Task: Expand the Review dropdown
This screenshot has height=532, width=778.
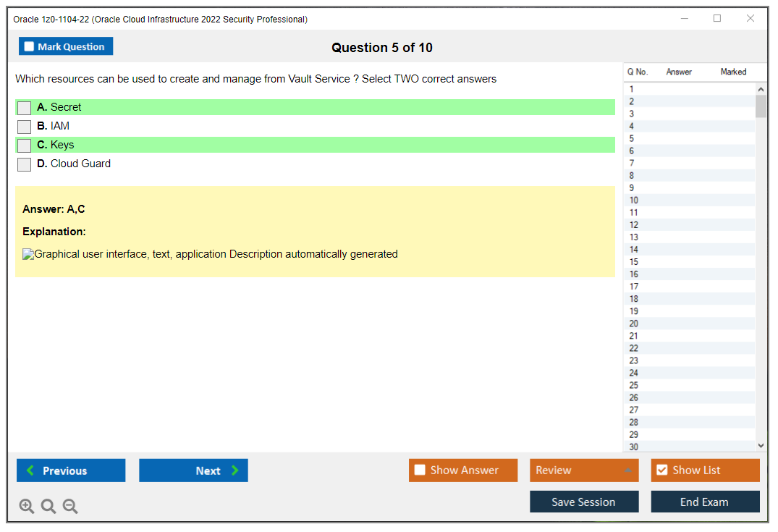Action: 627,470
